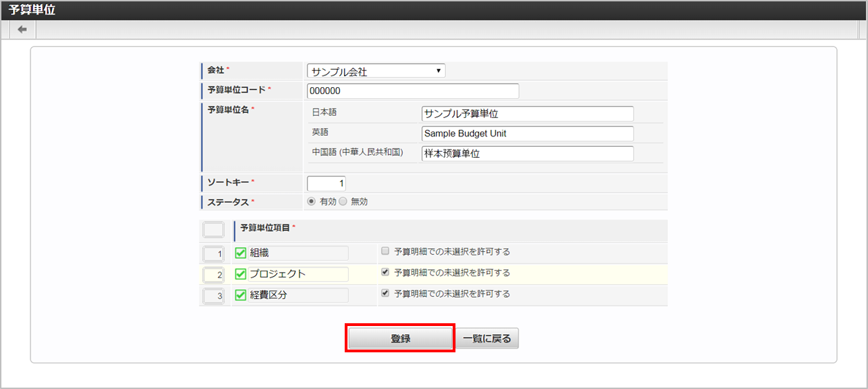Click the 中国語 budget unit name field
868x389 pixels.
(527, 154)
